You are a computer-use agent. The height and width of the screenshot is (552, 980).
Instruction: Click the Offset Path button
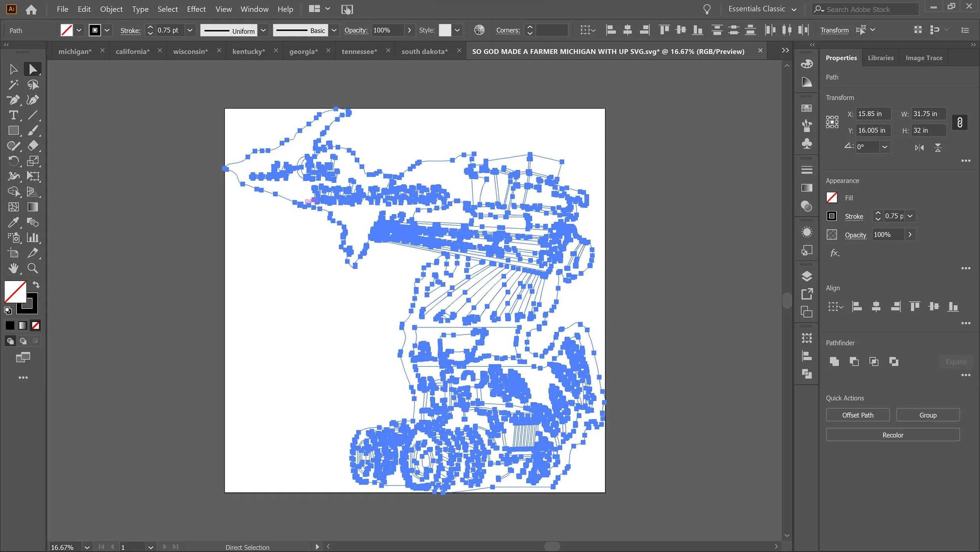click(857, 415)
